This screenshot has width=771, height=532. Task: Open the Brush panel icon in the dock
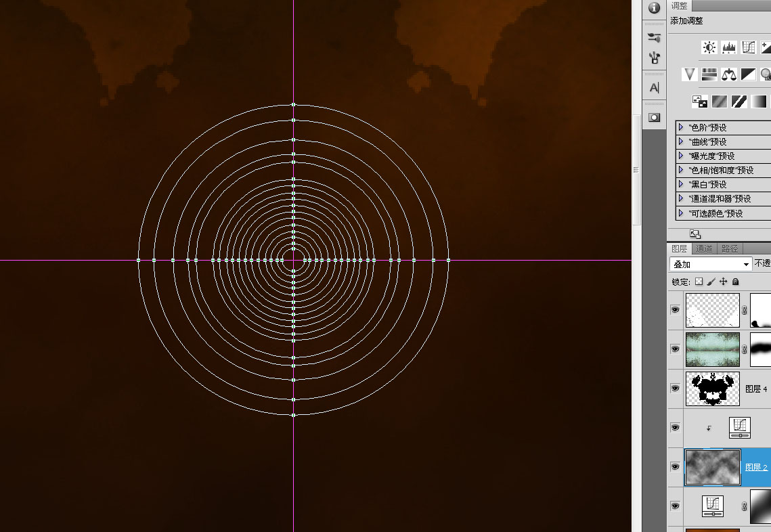654,38
